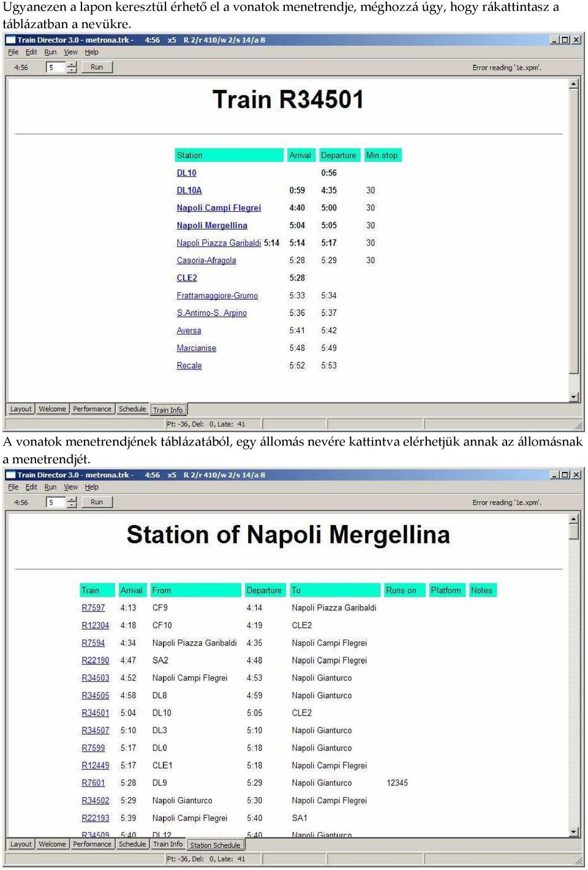This screenshot has width=588, height=870.
Task: Decrease the speed multiplier spinner in the station schedule window
Action: point(72,505)
